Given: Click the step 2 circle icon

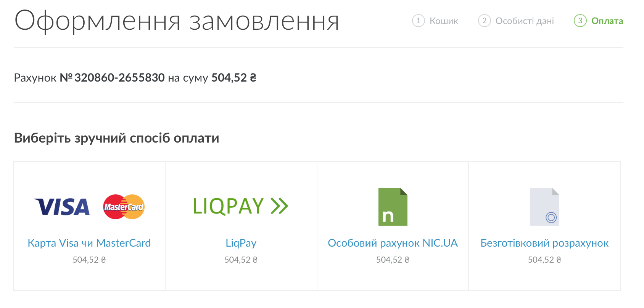Looking at the screenshot, I should coord(484,21).
